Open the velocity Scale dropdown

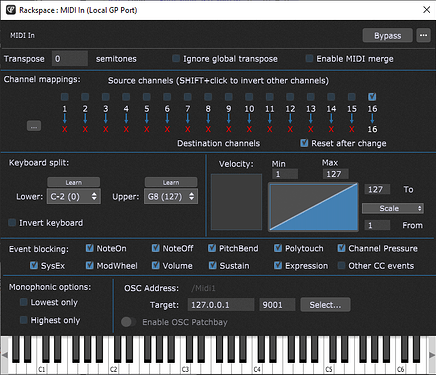(393, 208)
